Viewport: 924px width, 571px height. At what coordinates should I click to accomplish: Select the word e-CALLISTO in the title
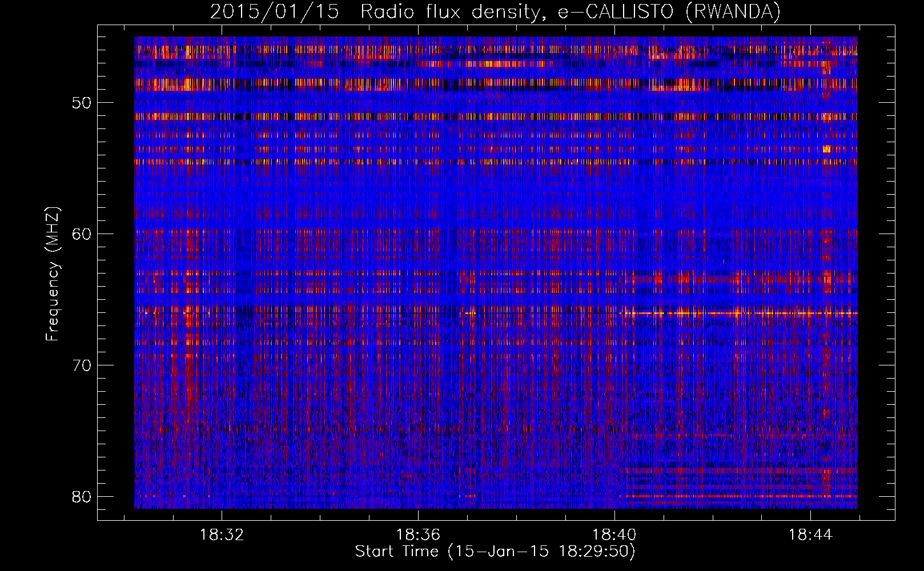pos(616,12)
